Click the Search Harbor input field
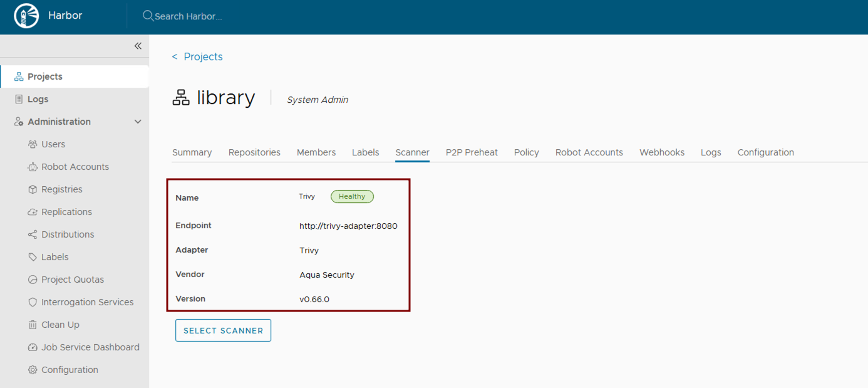Image resolution: width=868 pixels, height=388 pixels. (x=188, y=16)
